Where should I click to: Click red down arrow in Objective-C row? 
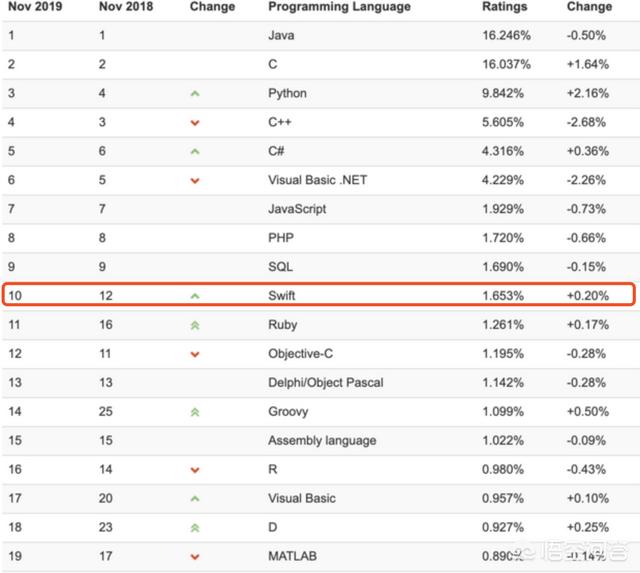[195, 354]
